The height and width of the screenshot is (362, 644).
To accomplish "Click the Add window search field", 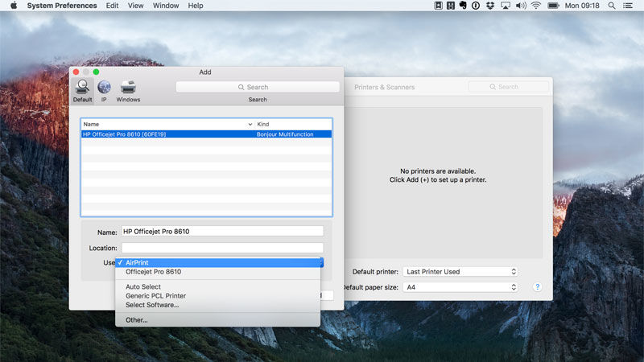I will 258,87.
